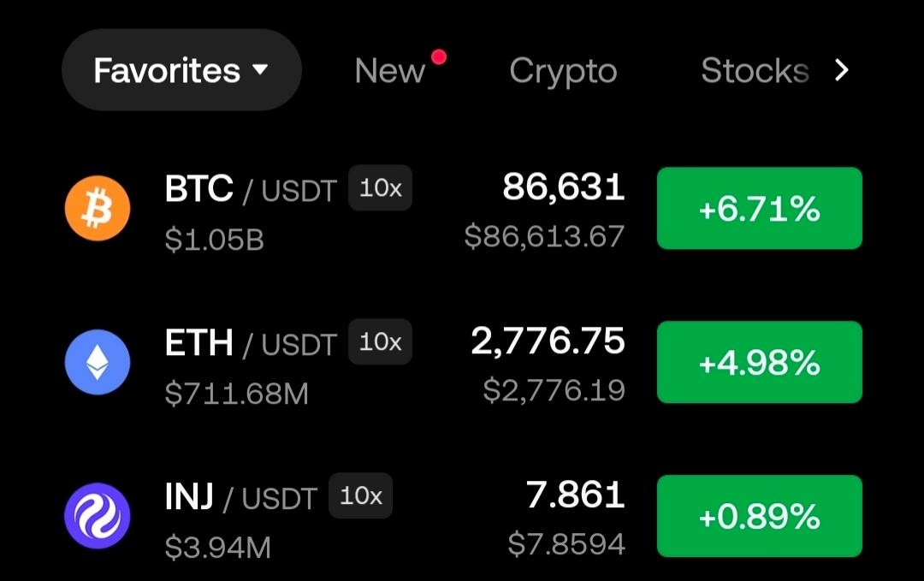Tap the Ethereum blue diamond icon
The height and width of the screenshot is (581, 924).
point(98,362)
